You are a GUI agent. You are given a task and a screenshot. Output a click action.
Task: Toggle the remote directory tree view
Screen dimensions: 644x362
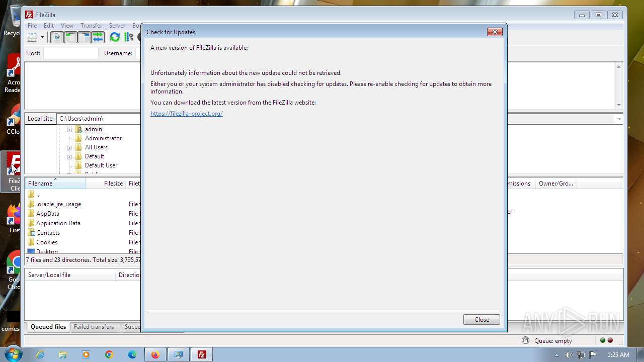pos(84,37)
